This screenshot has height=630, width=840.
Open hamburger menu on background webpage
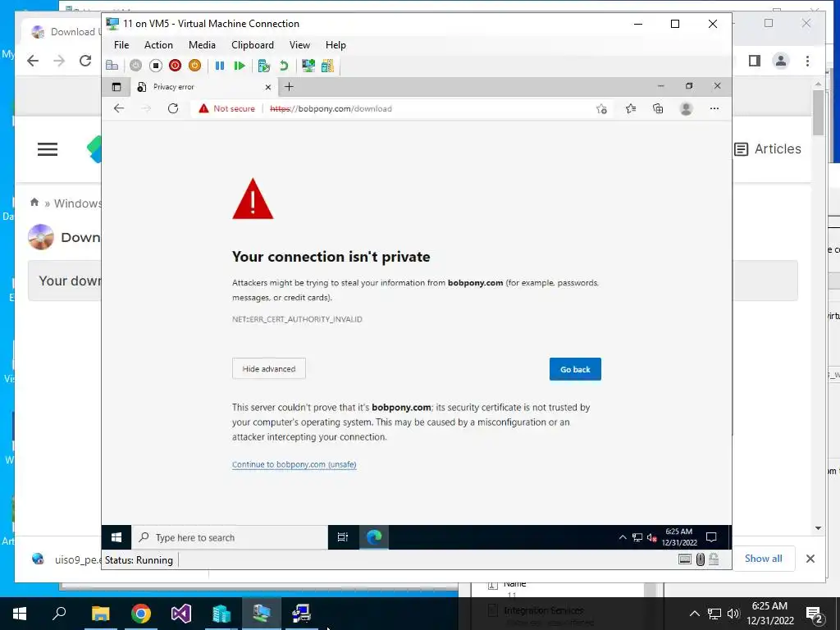[x=48, y=149]
